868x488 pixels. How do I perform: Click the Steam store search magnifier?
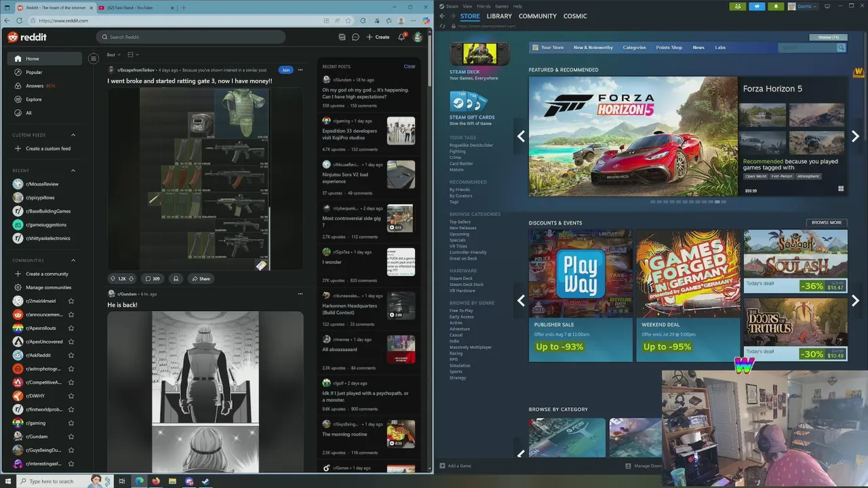(x=842, y=47)
